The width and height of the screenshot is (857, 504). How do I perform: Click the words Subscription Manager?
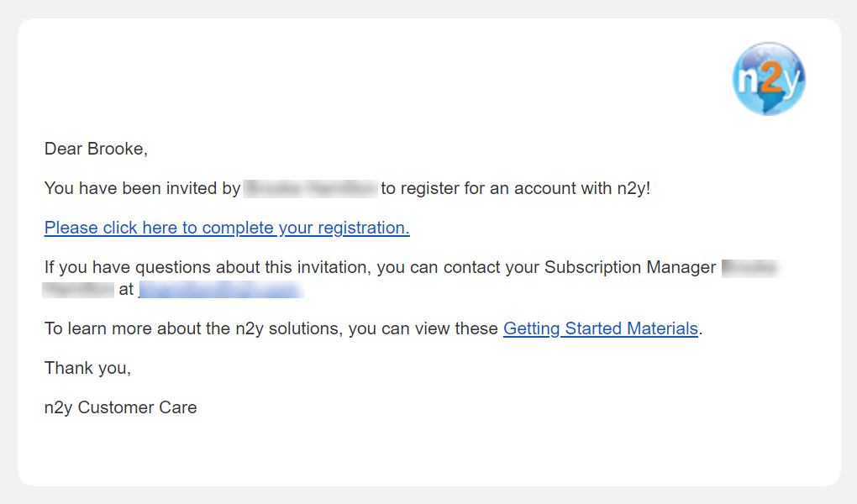pyautogui.click(x=630, y=267)
